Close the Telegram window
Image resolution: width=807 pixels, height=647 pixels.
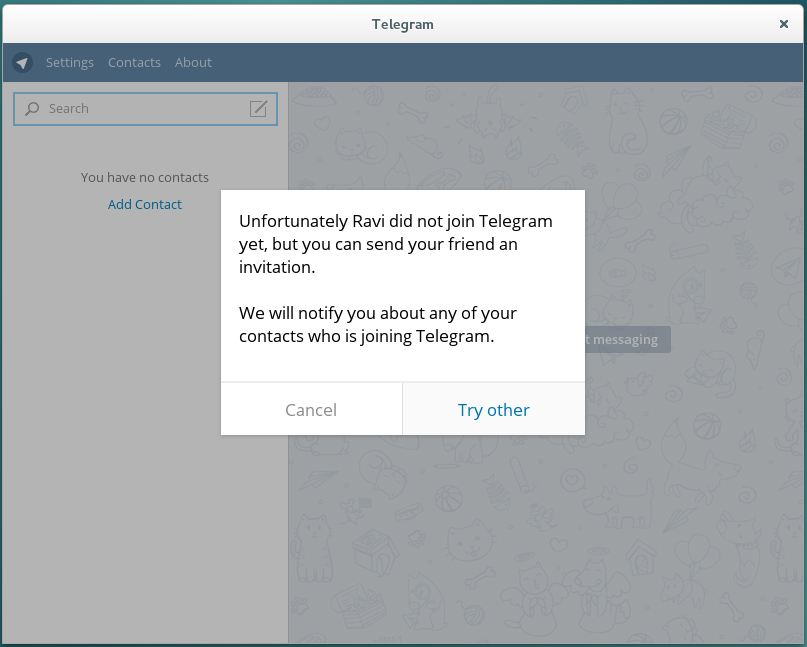click(784, 24)
